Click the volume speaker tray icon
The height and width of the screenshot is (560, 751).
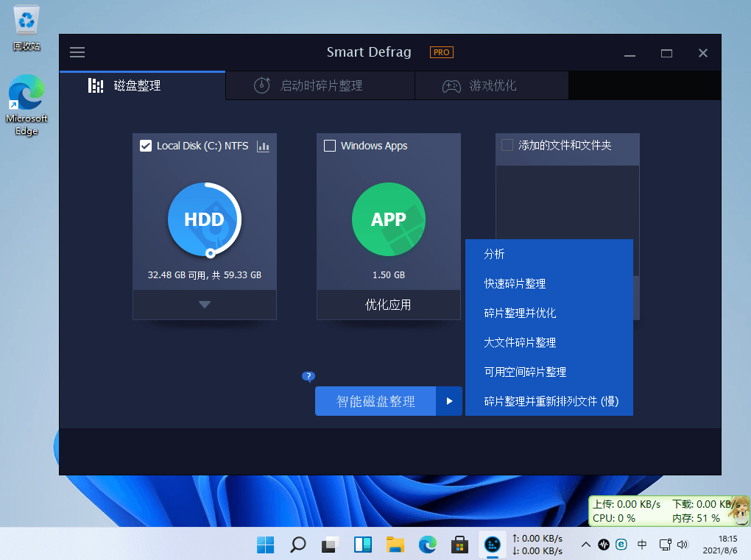point(683,545)
